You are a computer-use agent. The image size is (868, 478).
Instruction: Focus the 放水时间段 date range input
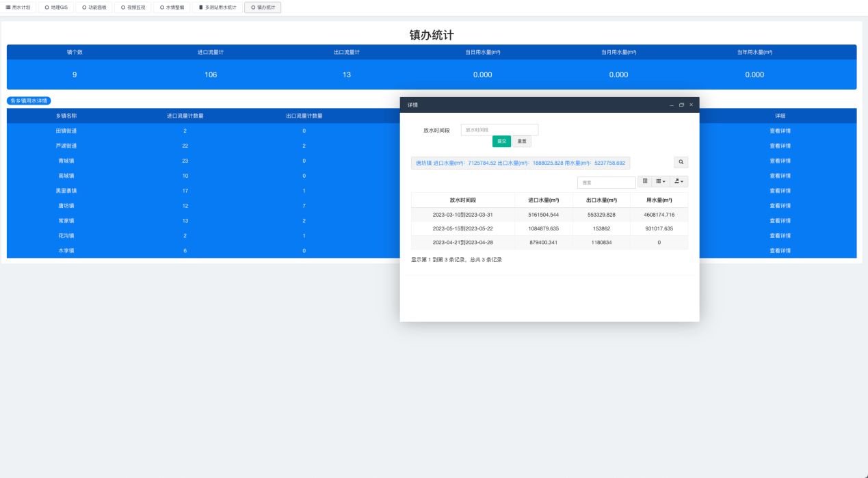pos(499,130)
